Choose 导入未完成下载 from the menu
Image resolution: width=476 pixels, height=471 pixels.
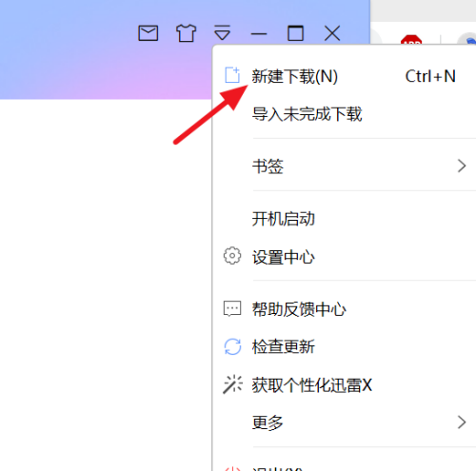(345, 114)
